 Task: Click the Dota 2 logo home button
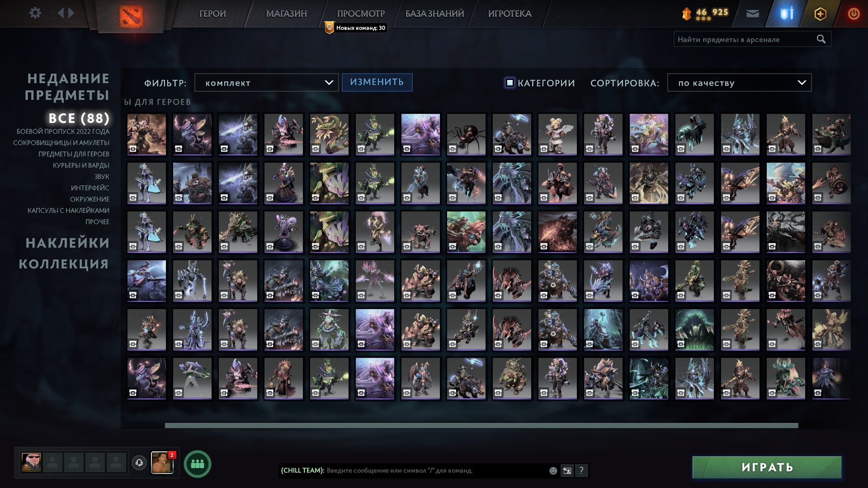(x=131, y=16)
